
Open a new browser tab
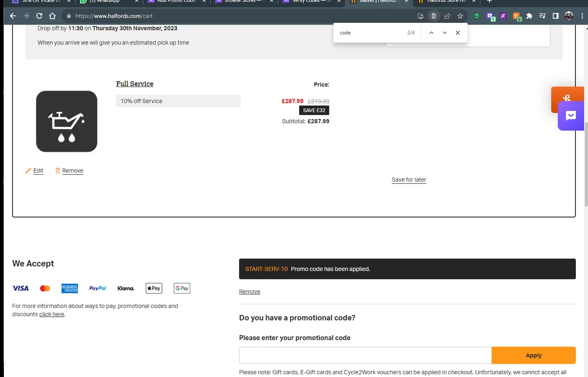489,1
